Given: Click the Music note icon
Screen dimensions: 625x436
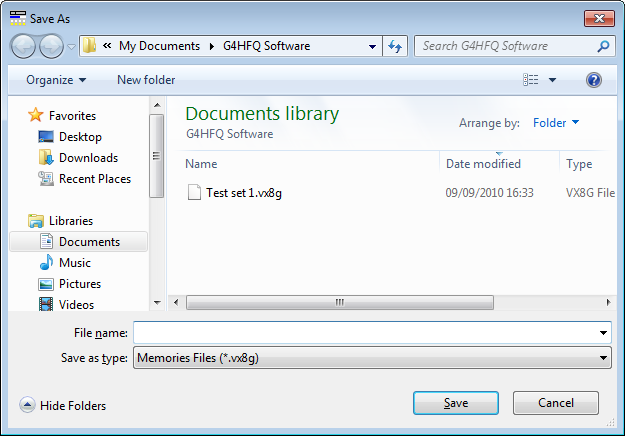Looking at the screenshot, I should [46, 262].
